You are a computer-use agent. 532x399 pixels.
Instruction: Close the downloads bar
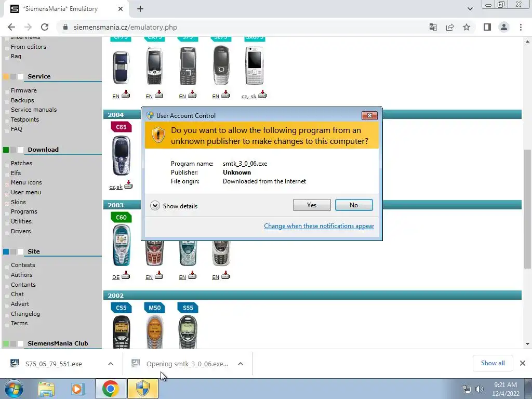(523, 363)
